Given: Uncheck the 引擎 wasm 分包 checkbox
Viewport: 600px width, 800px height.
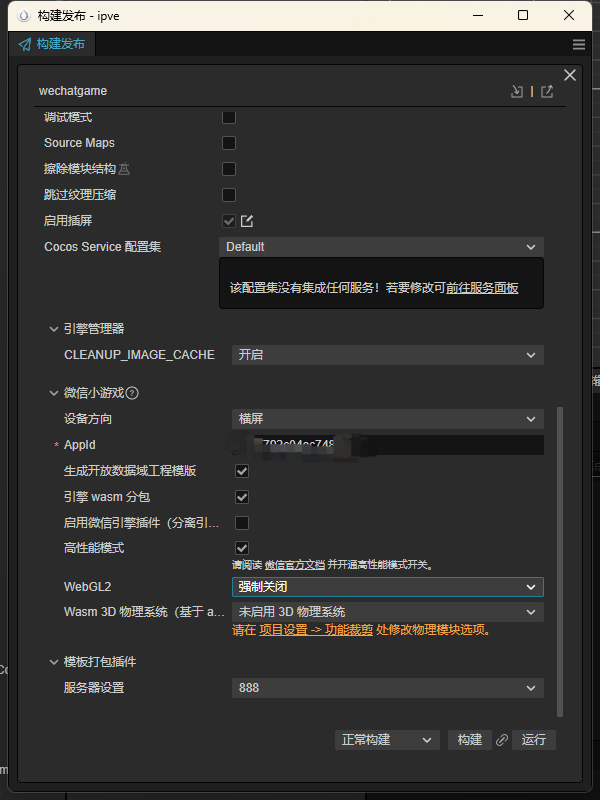Looking at the screenshot, I should [242, 497].
